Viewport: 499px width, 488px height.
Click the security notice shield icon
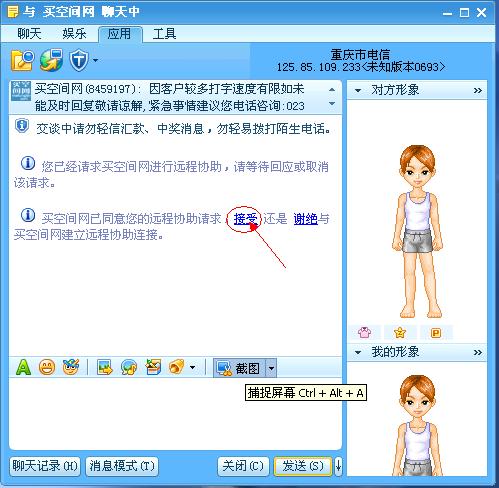tap(22, 126)
